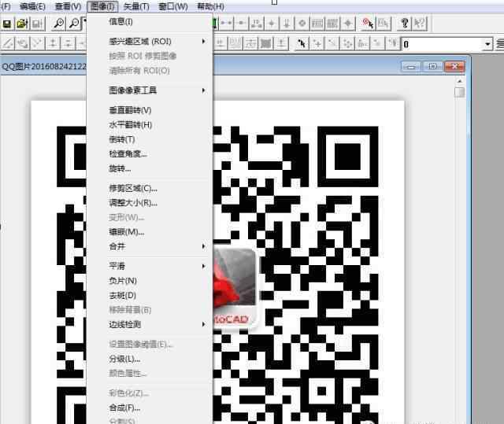Click greyed 彩色化(Z)... item
This screenshot has height=424, width=504.
149,393
